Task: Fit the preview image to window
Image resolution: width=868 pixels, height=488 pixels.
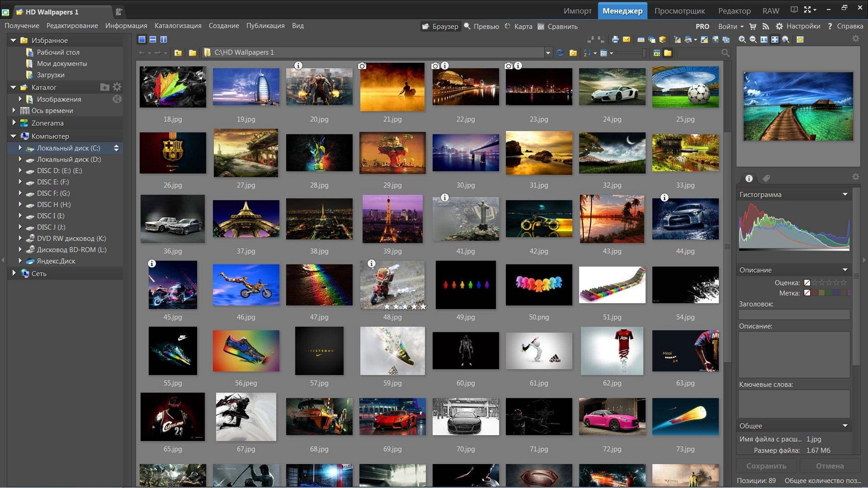Action: click(775, 40)
